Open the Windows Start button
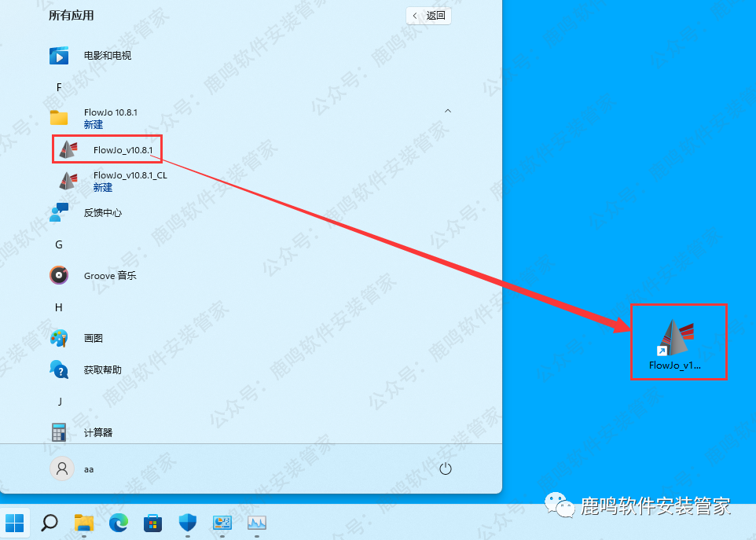The width and height of the screenshot is (756, 540). click(x=15, y=522)
